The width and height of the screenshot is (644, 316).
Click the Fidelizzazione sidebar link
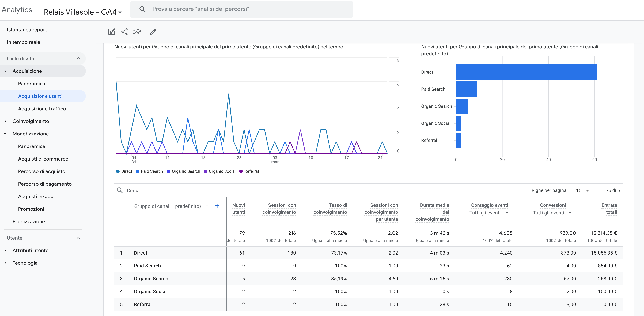(x=29, y=221)
